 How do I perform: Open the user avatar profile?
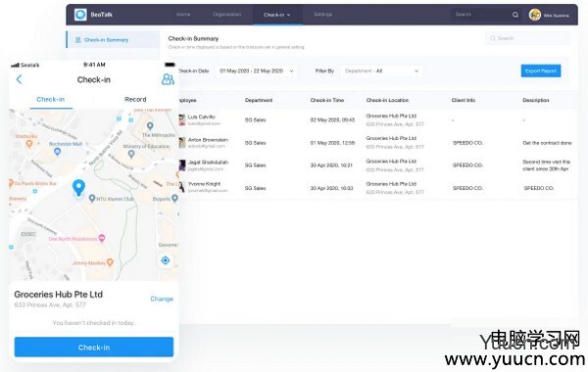[535, 15]
